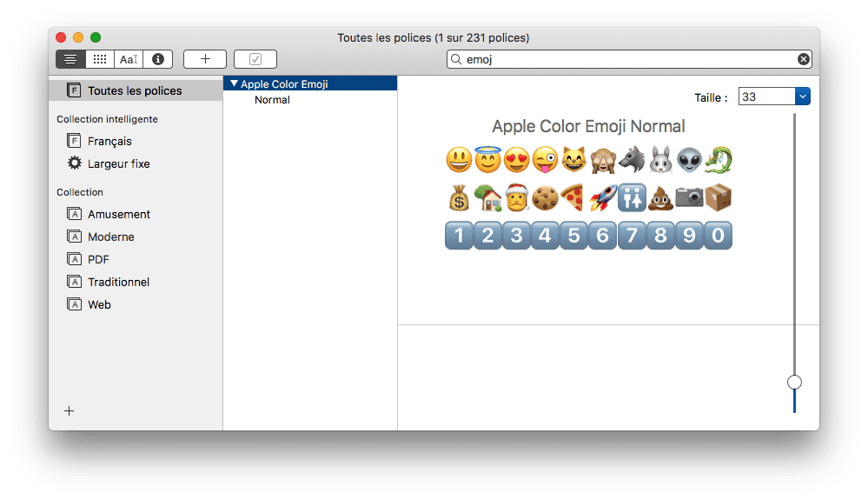Click the Traditionnel collection icon
The image size is (868, 500).
pyautogui.click(x=74, y=282)
